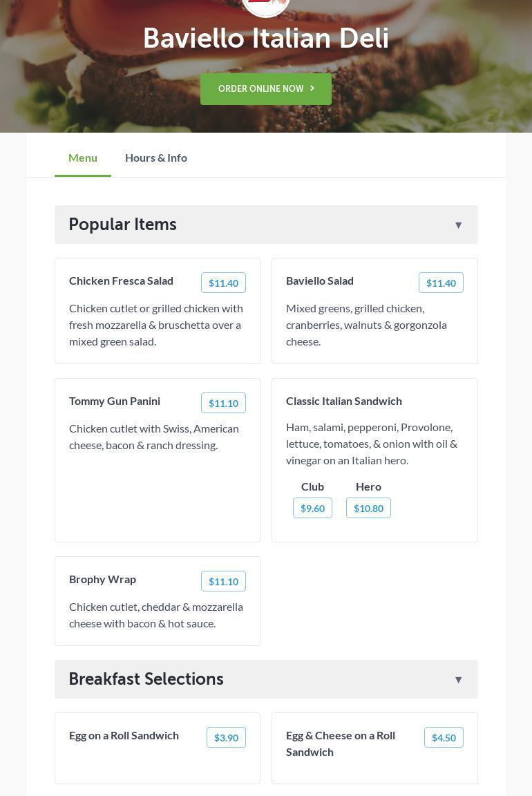
Task: Add Chicken Fresca Salad for $11.40
Action: point(223,283)
